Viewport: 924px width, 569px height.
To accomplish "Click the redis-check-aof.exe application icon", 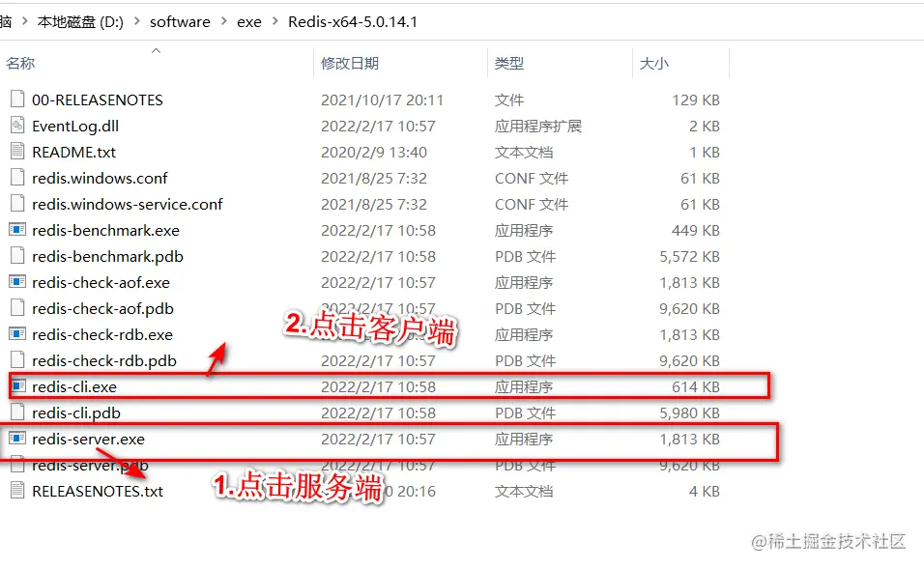I will tap(17, 281).
